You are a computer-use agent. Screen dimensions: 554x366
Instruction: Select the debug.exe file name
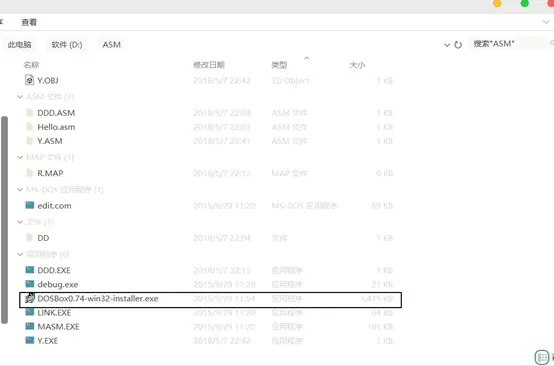point(58,284)
